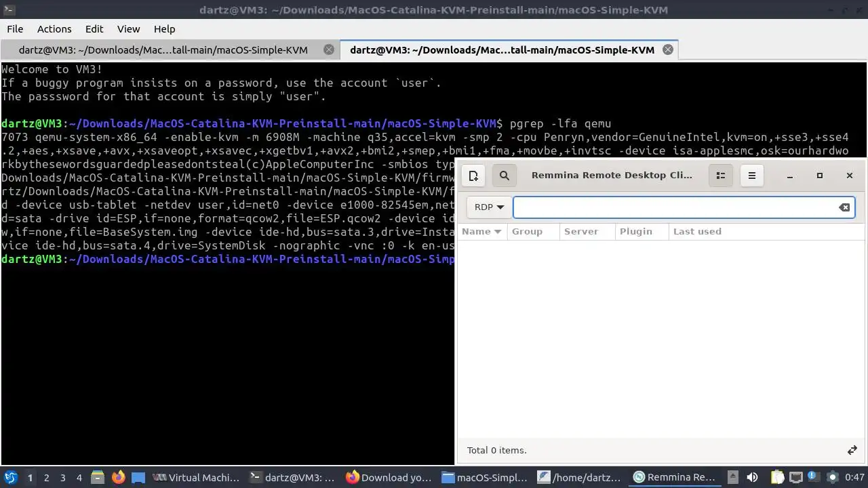Open the Remmina hamburger menu
The height and width of the screenshot is (488, 868).
pyautogui.click(x=752, y=176)
